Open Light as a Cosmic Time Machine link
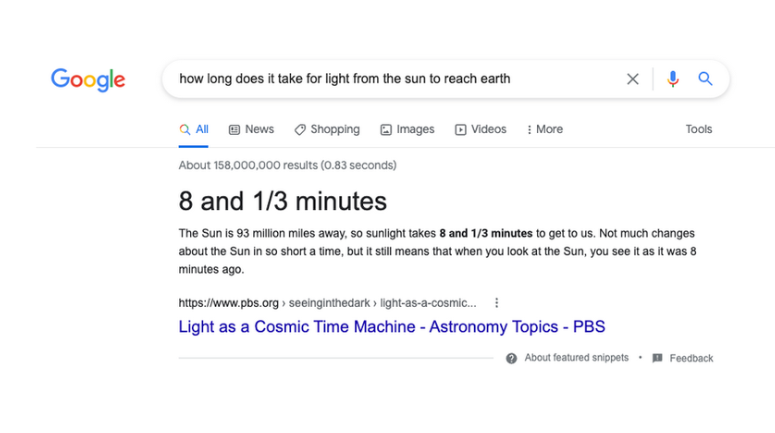The height and width of the screenshot is (433, 775). pos(391,327)
